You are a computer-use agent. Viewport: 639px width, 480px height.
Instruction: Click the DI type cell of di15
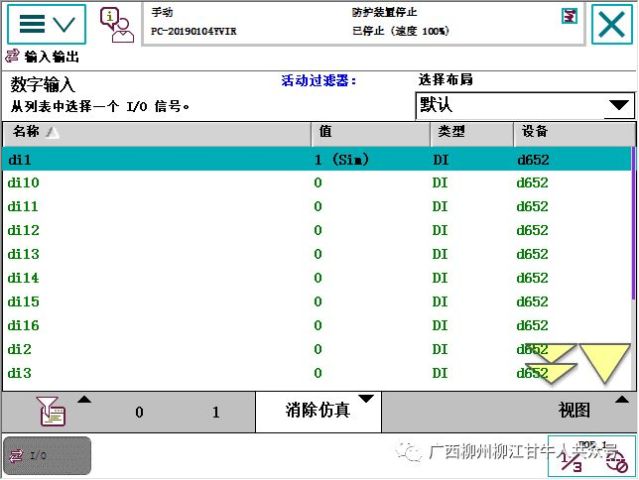pos(440,302)
